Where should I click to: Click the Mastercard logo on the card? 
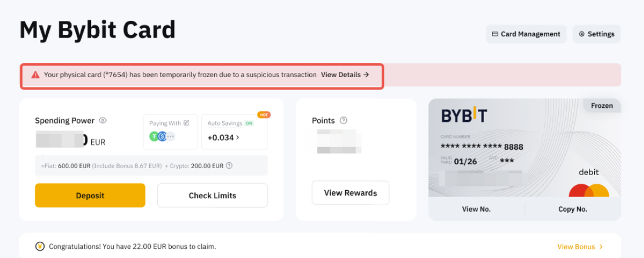point(588,190)
